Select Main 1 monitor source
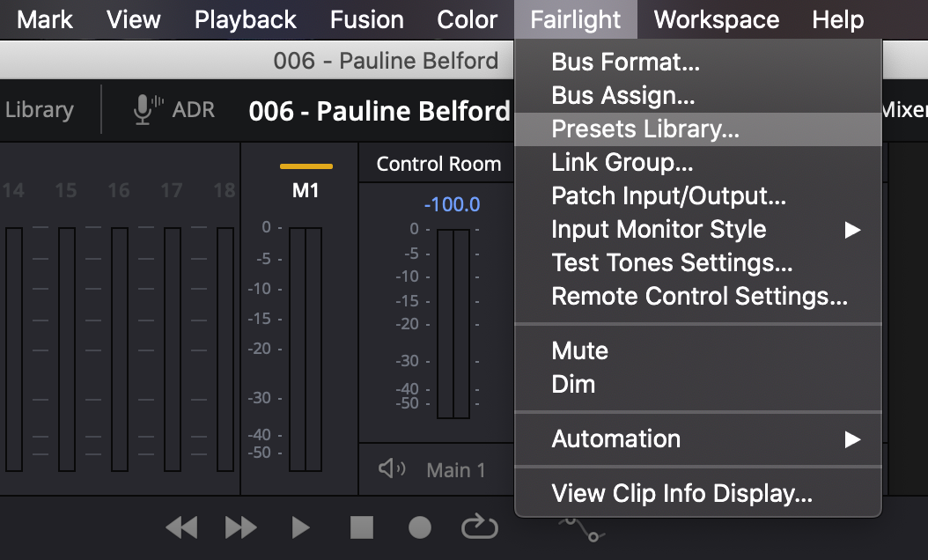 (456, 470)
